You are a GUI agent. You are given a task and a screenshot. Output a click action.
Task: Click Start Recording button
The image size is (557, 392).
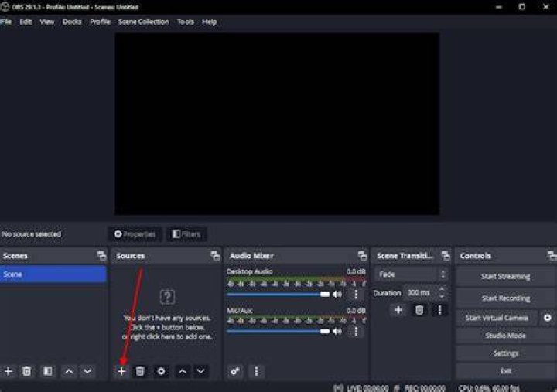[505, 298]
